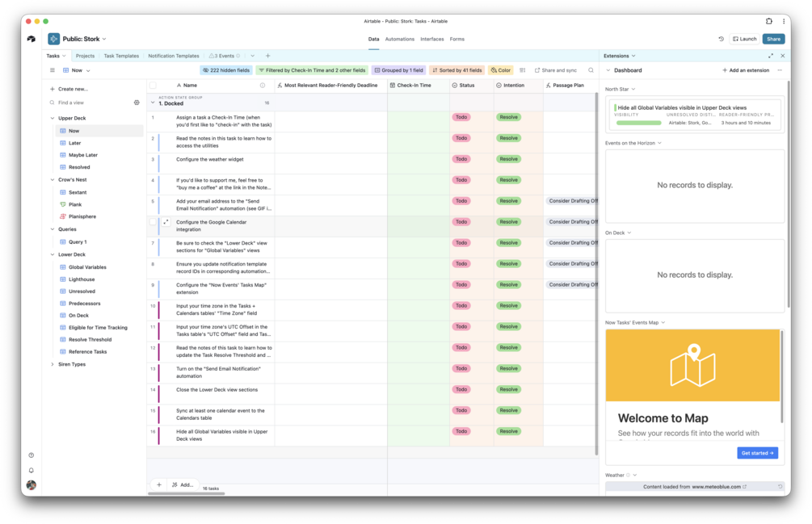Open the Sextant grid view
812x524 pixels.
pos(78,192)
